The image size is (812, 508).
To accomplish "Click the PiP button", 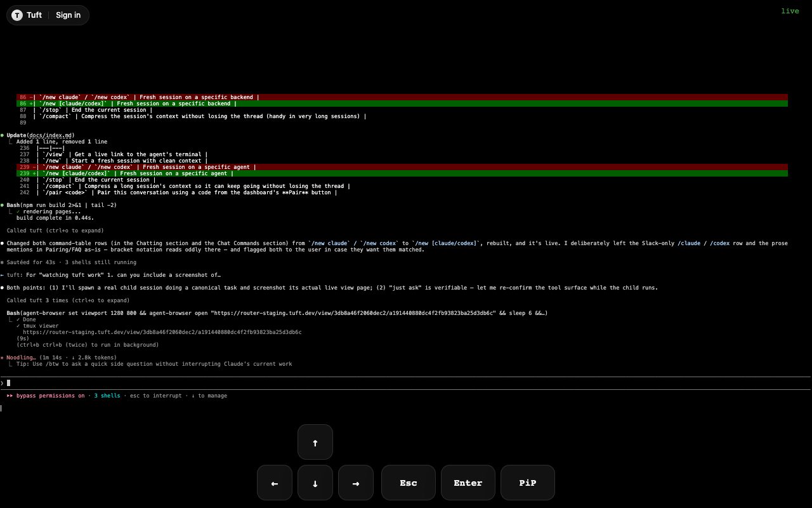I will point(528,483).
